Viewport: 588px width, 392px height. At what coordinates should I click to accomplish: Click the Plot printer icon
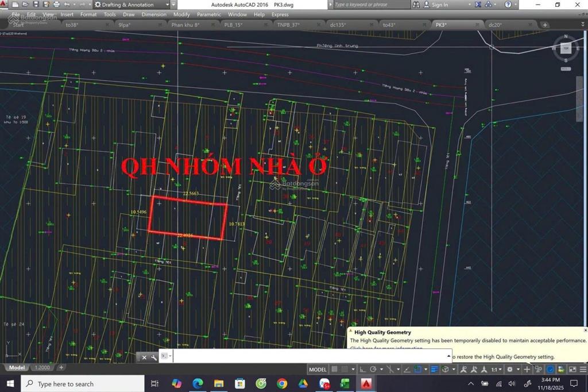[x=57, y=5]
